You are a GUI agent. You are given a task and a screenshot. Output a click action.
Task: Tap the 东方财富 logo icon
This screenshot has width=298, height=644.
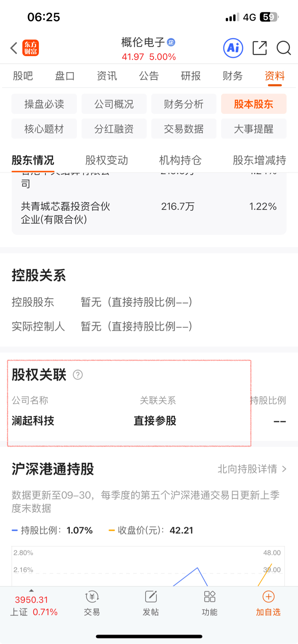point(31,48)
